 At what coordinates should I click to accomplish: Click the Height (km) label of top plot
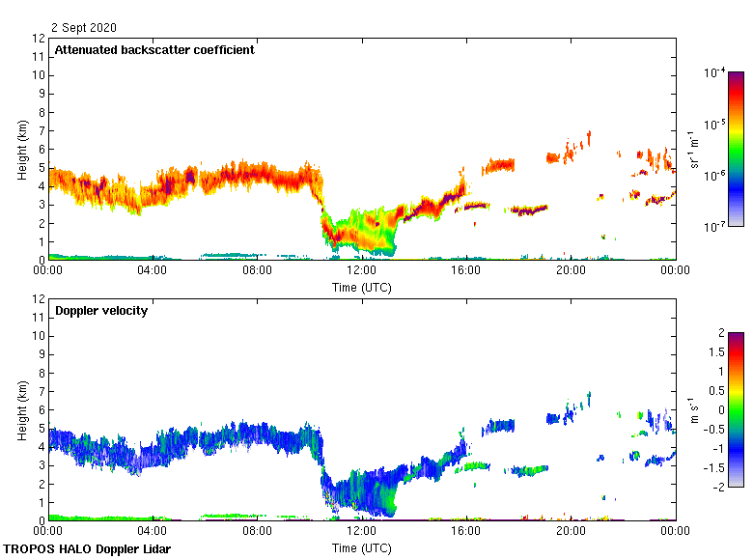point(22,150)
